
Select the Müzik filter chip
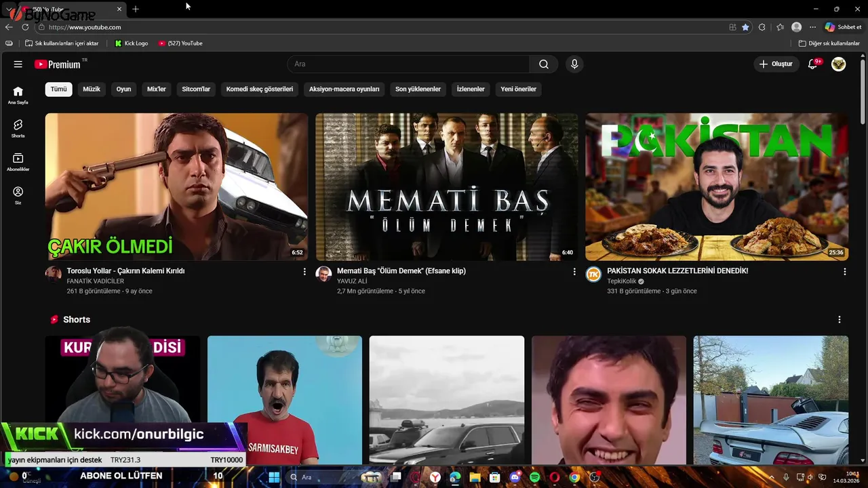click(92, 89)
